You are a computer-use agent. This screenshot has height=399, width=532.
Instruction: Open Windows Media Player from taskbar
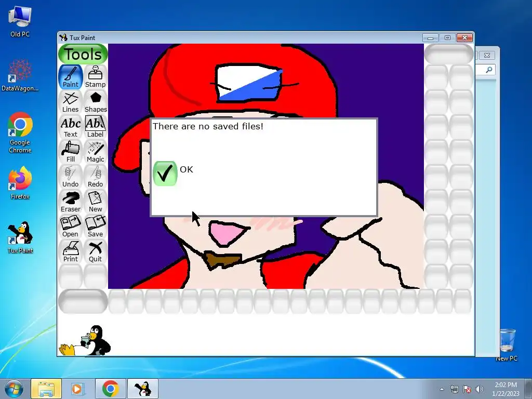click(77, 389)
